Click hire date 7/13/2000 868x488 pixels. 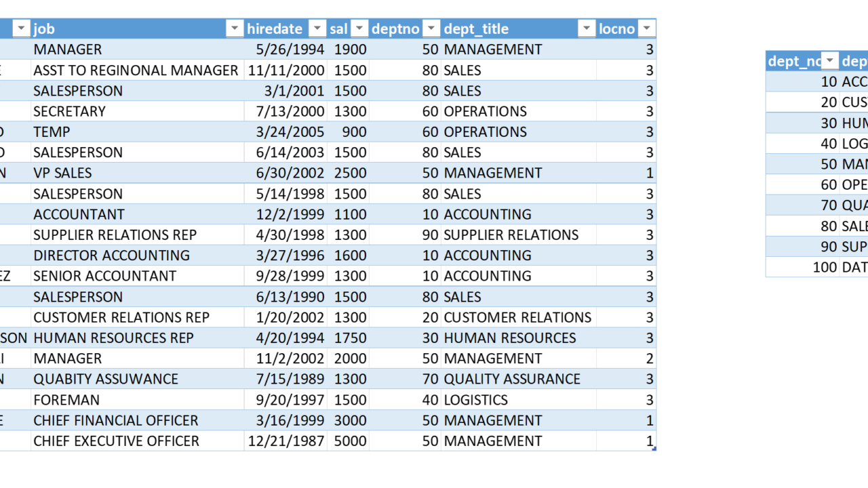(285, 111)
